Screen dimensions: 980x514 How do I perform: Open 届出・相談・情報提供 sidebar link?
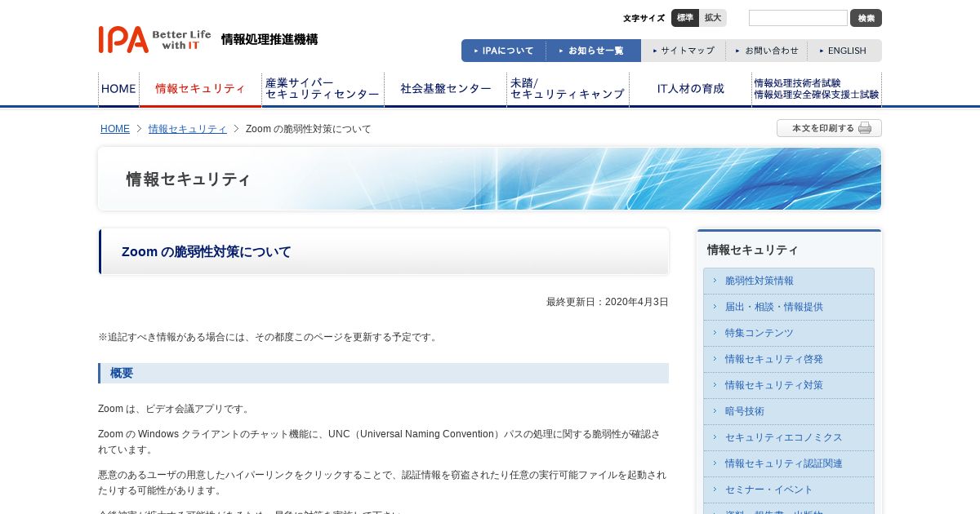click(x=788, y=307)
